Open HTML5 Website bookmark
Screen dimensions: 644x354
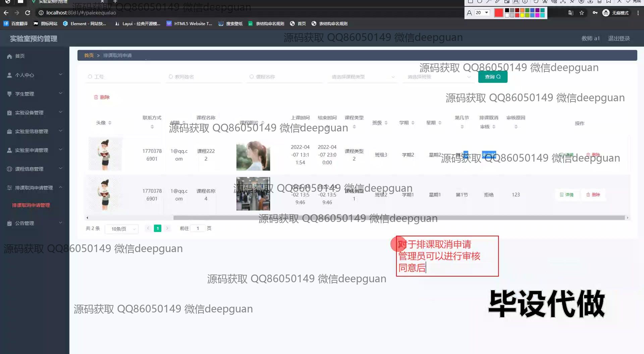tap(190, 23)
